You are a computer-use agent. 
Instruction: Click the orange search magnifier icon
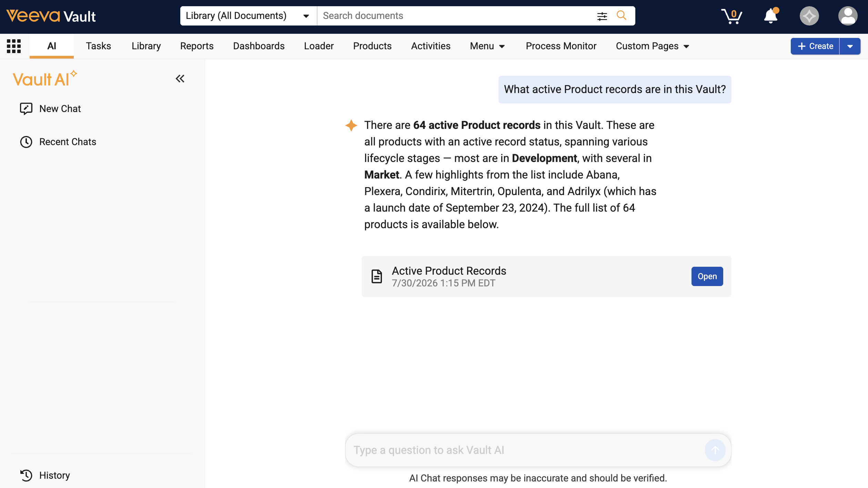(x=621, y=16)
